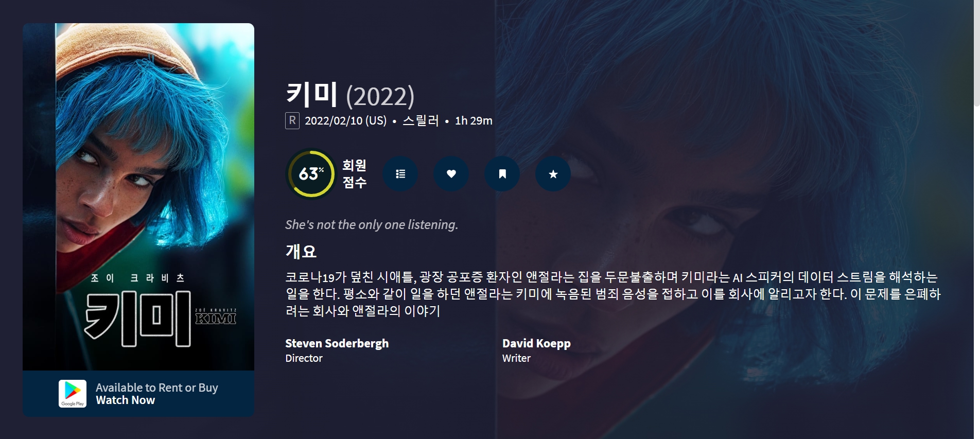The width and height of the screenshot is (980, 439).
Task: Open the 키미 movie poster image
Action: pyautogui.click(x=138, y=197)
